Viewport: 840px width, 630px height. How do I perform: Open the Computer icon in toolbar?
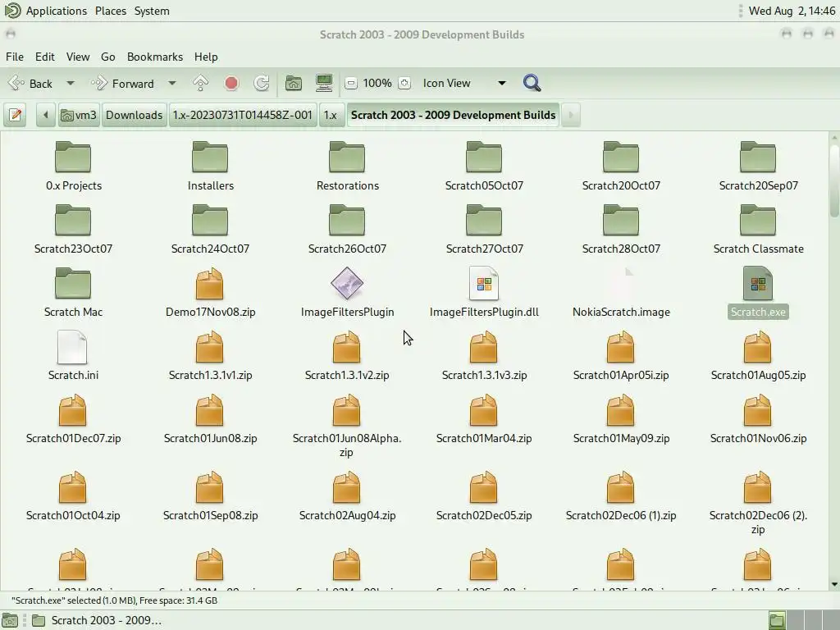324,83
